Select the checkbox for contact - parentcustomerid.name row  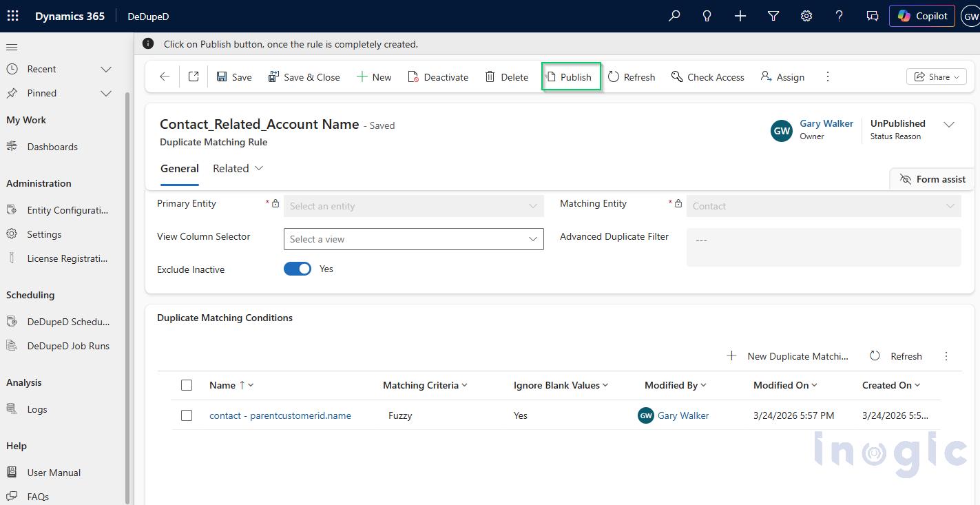(187, 415)
